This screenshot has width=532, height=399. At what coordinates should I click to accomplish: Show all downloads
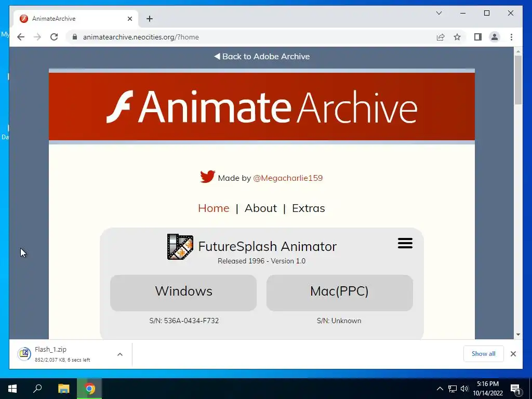pos(484,354)
